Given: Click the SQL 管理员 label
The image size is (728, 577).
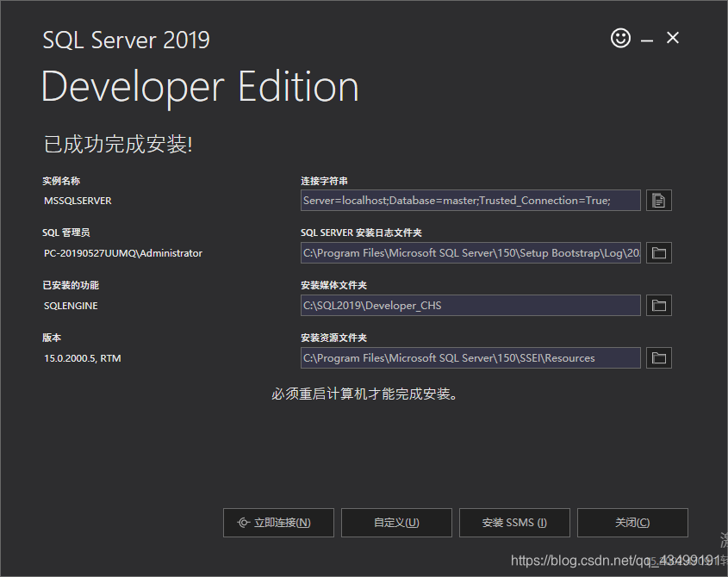Looking at the screenshot, I should coord(66,233).
